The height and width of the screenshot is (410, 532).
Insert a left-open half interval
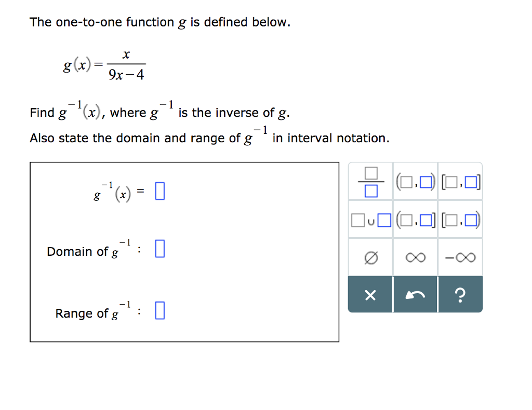(x=415, y=220)
